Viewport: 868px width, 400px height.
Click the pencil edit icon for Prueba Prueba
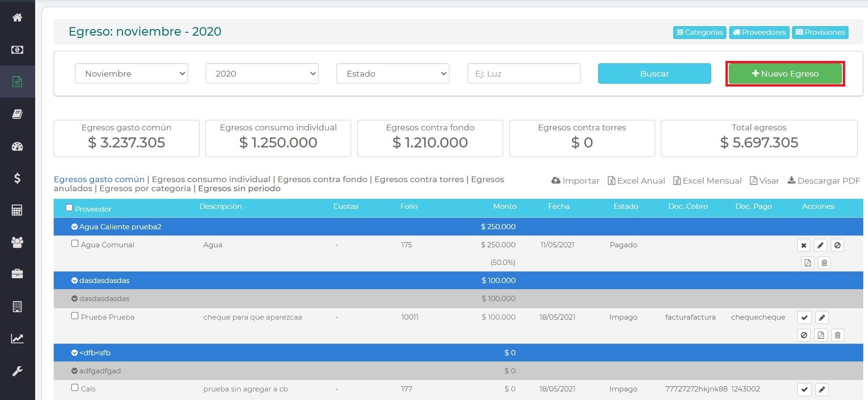[822, 317]
